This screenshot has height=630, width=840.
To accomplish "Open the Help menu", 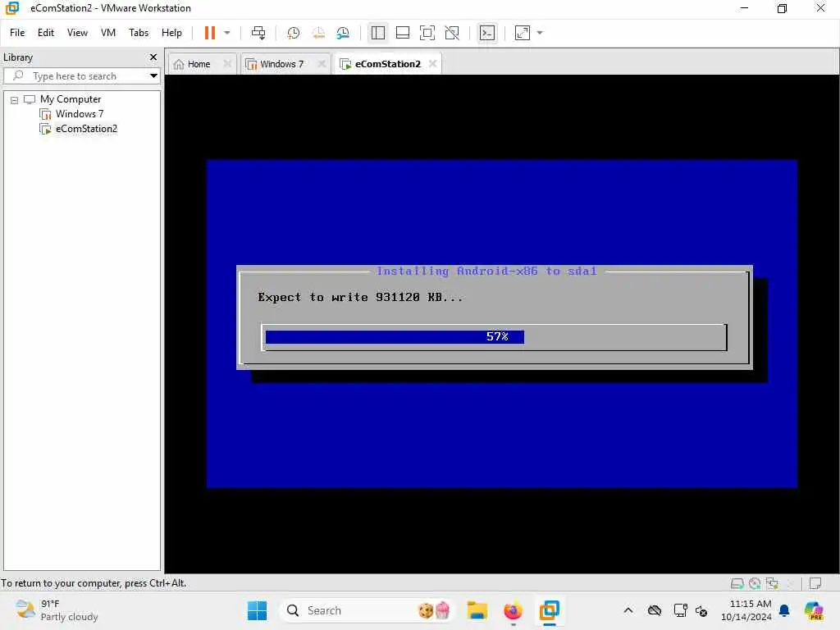I will (x=172, y=33).
